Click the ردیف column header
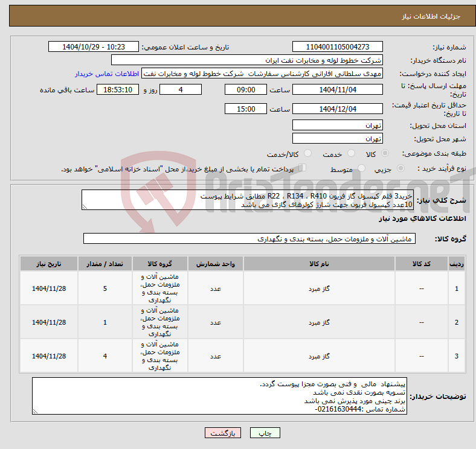 point(457,264)
